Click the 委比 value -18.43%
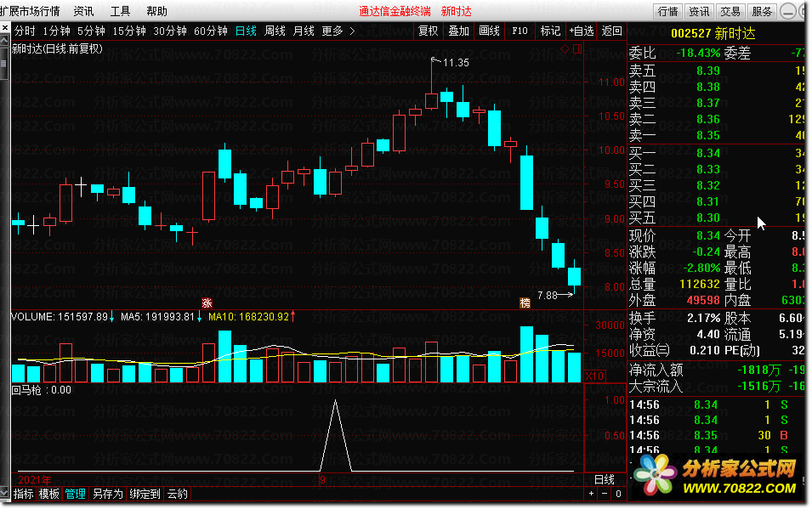The image size is (812, 509). 698,53
